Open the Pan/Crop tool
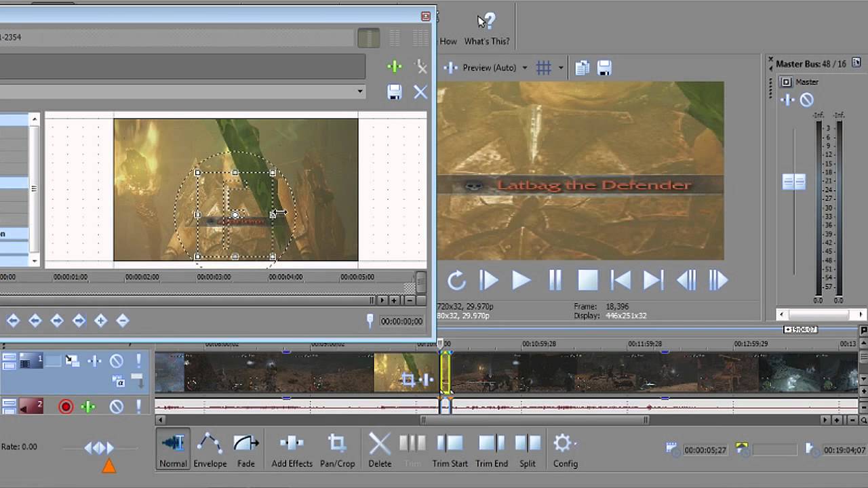 338,451
